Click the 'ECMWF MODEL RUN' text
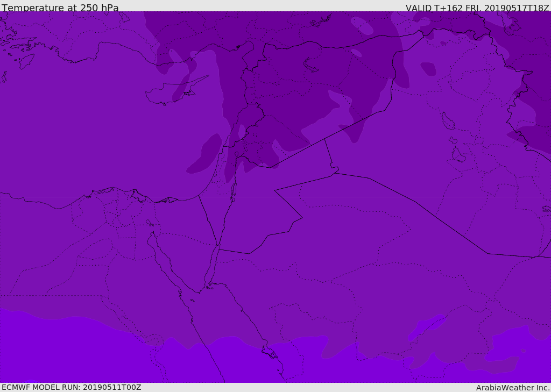The width and height of the screenshot is (551, 392). pyautogui.click(x=71, y=387)
